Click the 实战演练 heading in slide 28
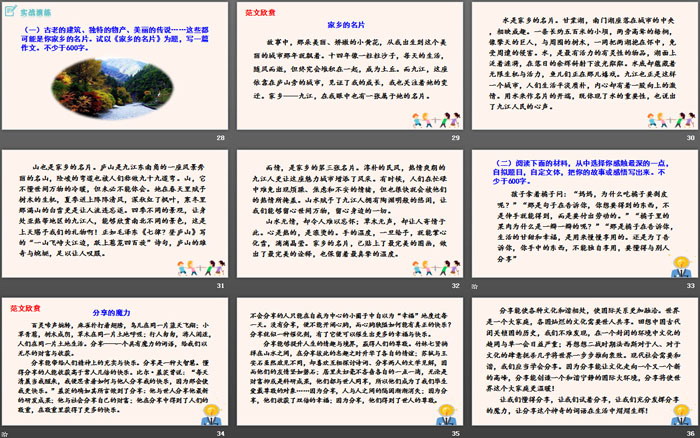 tap(36, 13)
